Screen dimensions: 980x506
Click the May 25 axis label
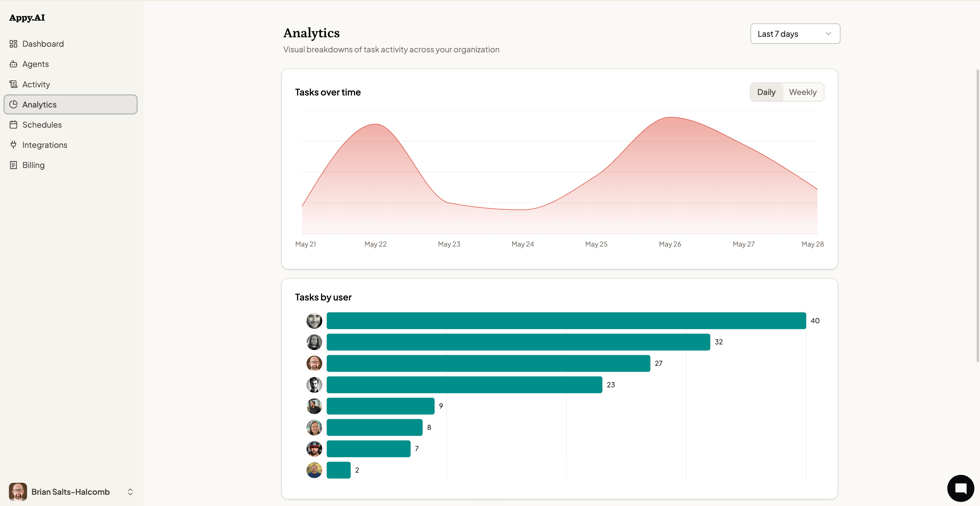[x=596, y=244]
